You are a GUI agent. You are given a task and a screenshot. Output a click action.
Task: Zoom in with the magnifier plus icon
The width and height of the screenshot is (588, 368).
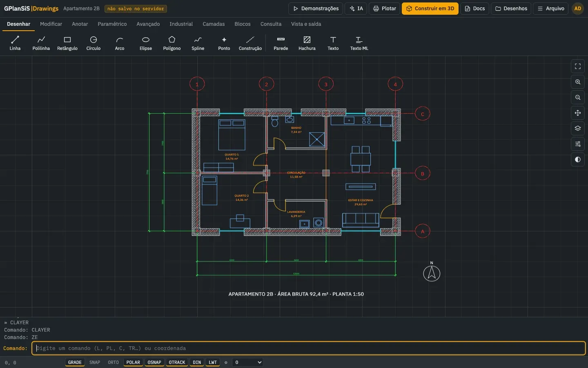[578, 82]
